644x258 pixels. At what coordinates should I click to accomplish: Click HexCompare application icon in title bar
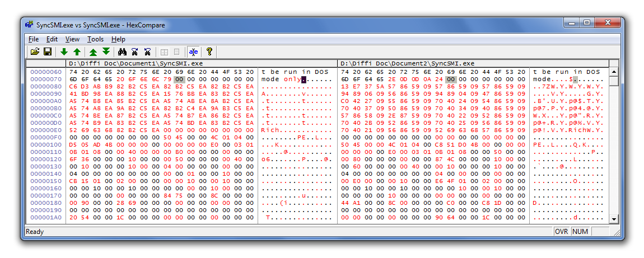pyautogui.click(x=29, y=25)
